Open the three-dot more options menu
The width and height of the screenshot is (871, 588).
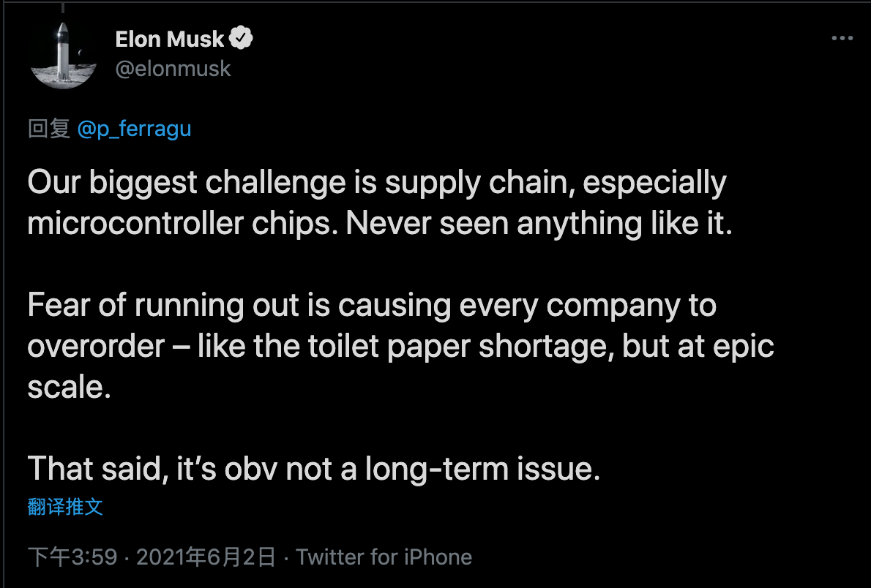[842, 38]
